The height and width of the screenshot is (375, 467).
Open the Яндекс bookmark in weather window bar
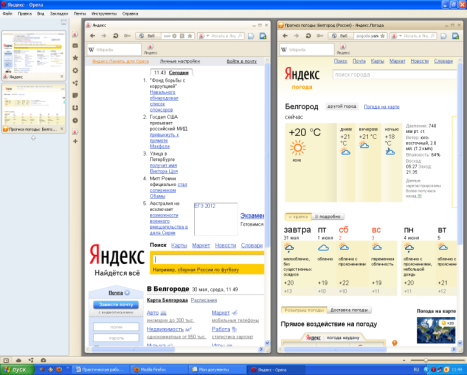coord(343,49)
